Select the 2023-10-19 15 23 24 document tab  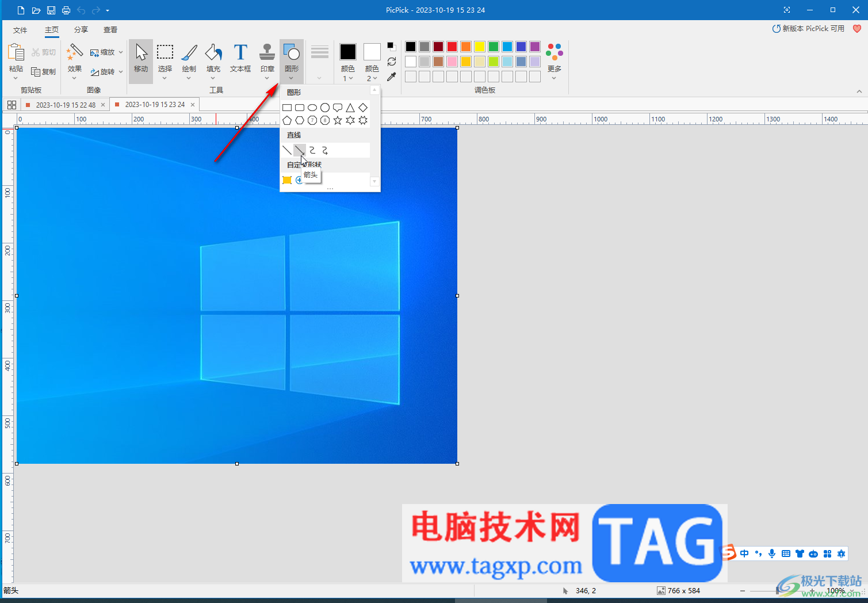click(155, 105)
